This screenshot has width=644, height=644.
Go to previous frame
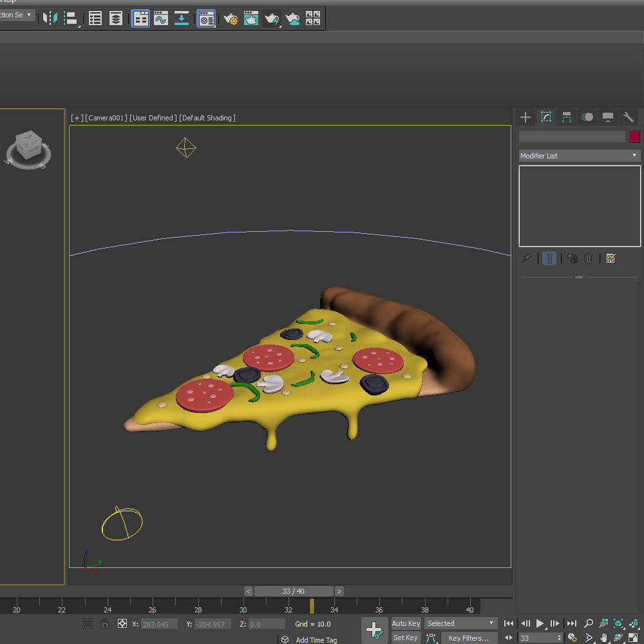click(526, 623)
